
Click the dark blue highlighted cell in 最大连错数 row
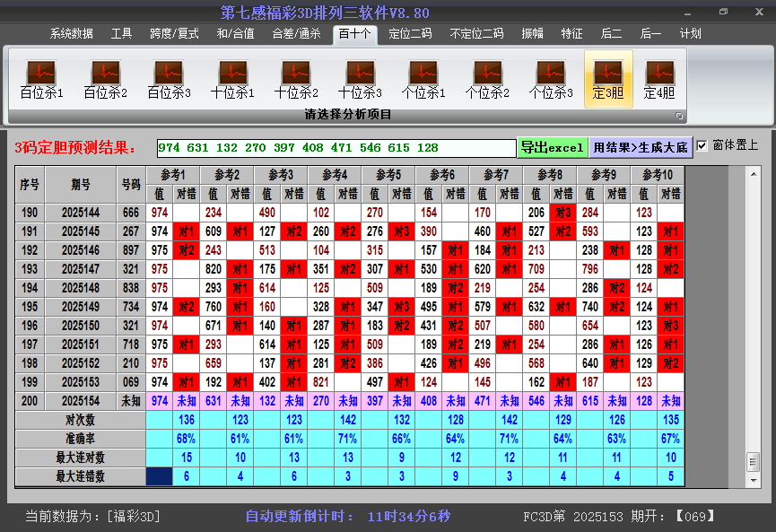[x=160, y=476]
